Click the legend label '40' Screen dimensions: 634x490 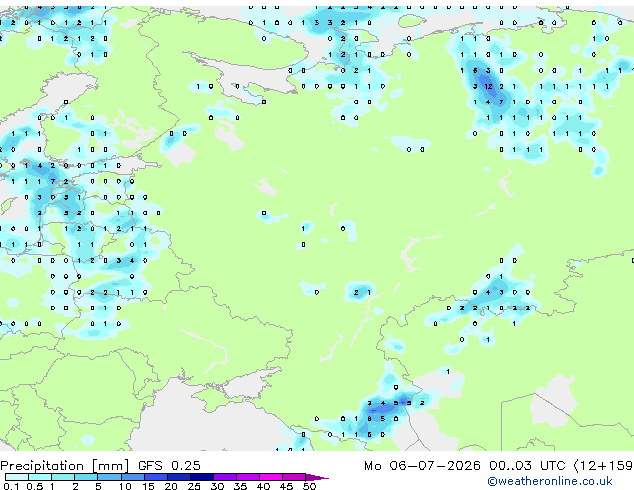click(263, 486)
